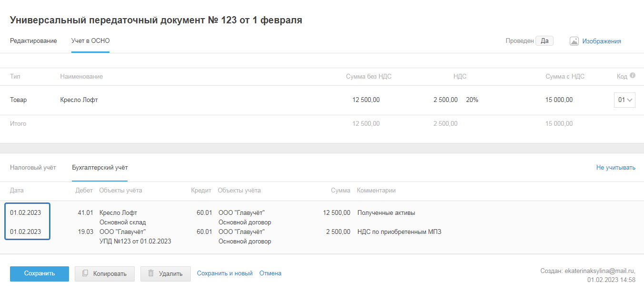Screen dimensions: 644x293
Task: Click debit account 41.01 in postings
Action: tap(85, 213)
